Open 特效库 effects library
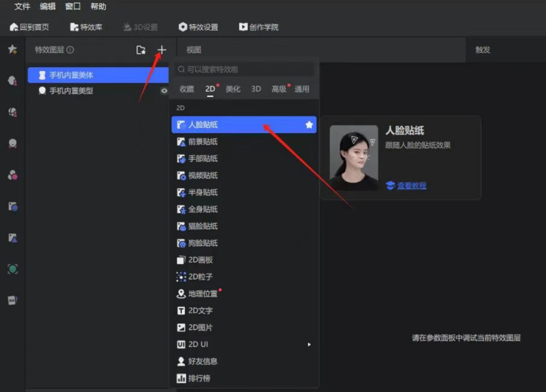Viewport: 546px width, 392px height. (86, 27)
